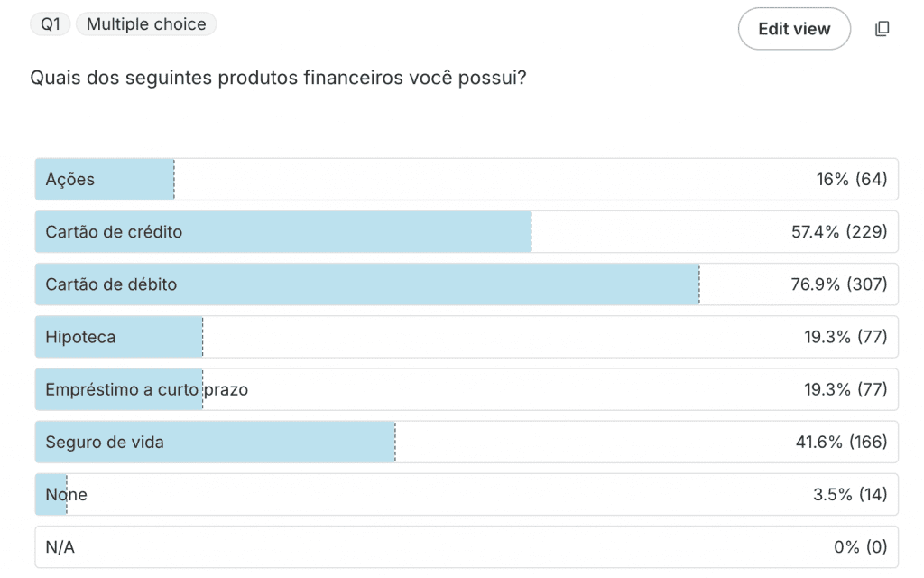
Task: Select the Multiple choice tag
Action: tap(146, 24)
